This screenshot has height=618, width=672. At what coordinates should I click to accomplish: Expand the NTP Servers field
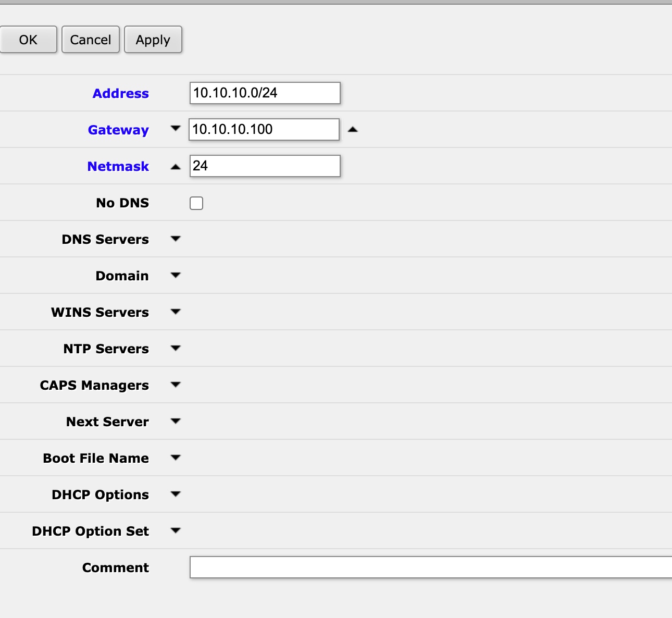coord(176,349)
